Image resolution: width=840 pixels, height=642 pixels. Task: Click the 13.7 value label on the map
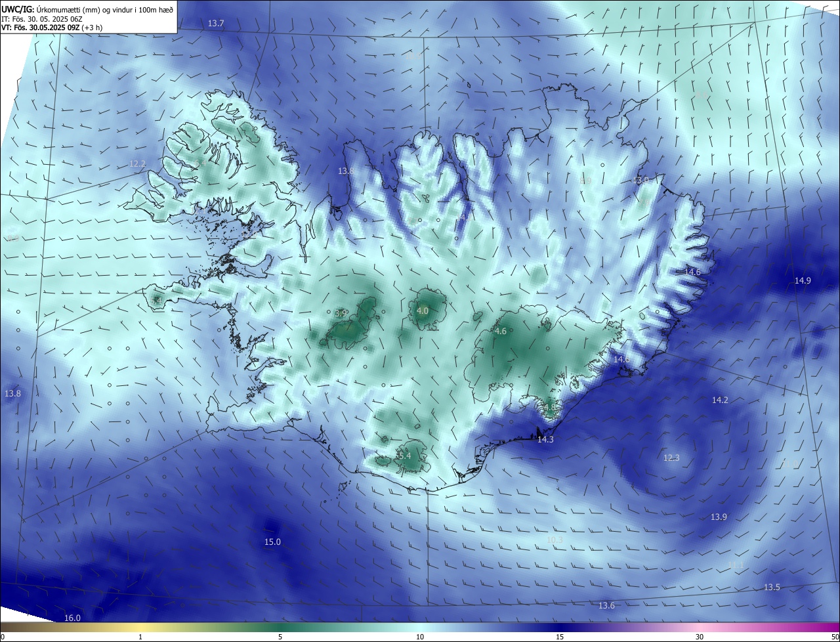pyautogui.click(x=216, y=23)
